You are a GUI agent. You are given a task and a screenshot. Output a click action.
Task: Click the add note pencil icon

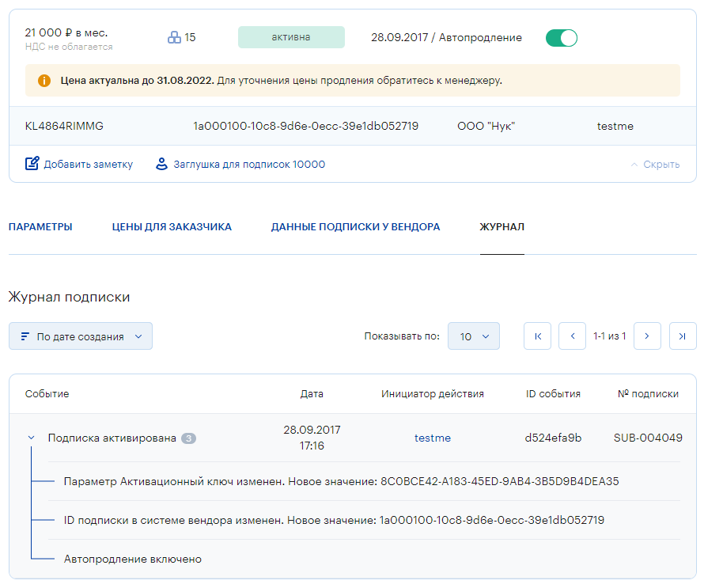[32, 165]
